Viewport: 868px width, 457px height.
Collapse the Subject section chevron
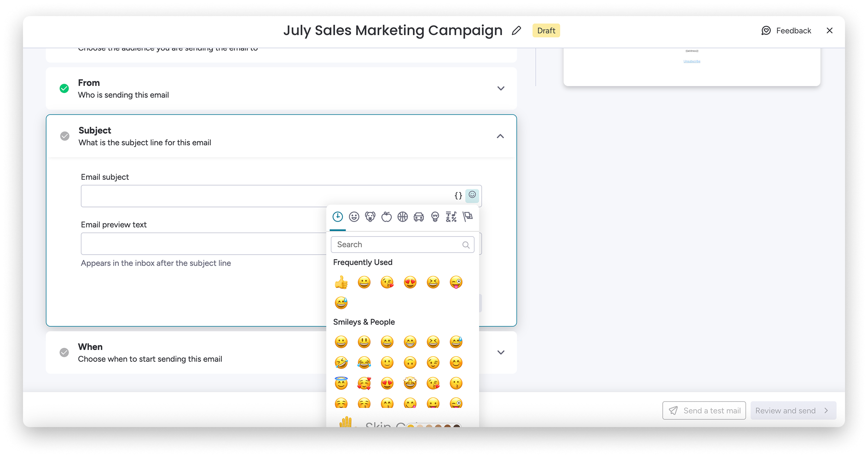pos(500,136)
